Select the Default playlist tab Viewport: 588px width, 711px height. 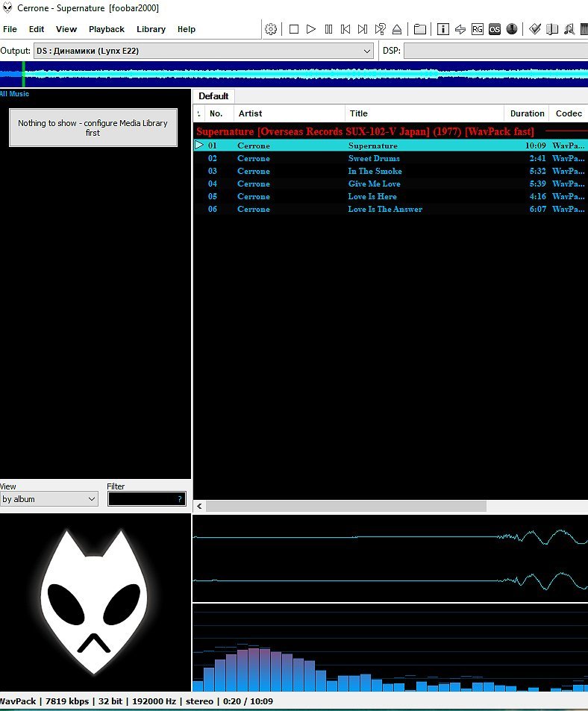tap(213, 96)
